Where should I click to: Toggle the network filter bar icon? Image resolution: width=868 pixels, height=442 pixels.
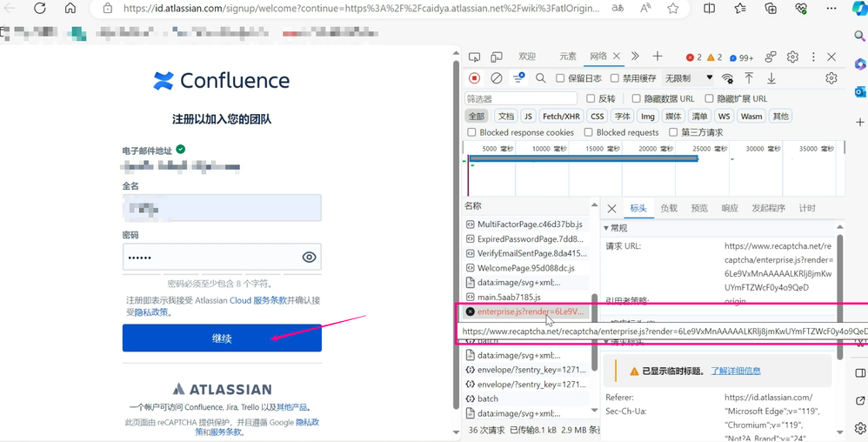pos(518,78)
